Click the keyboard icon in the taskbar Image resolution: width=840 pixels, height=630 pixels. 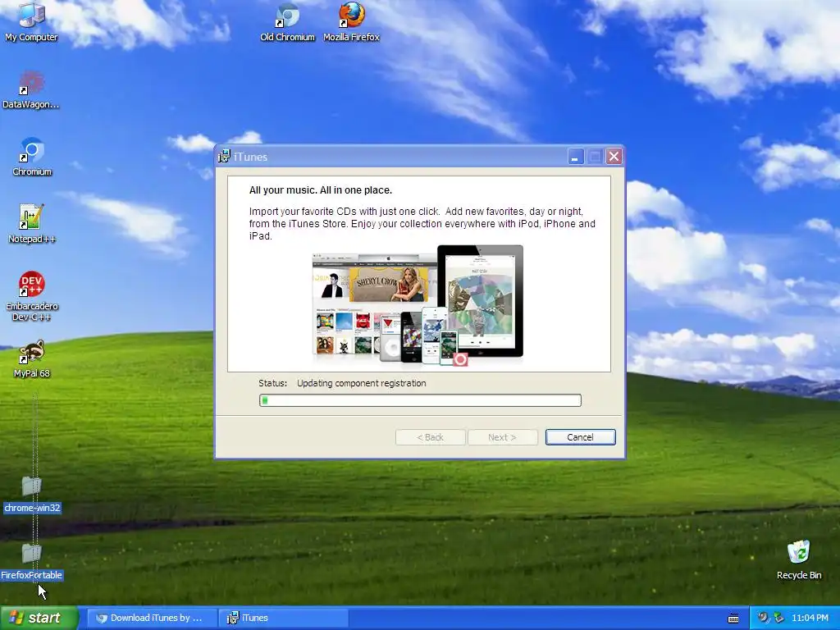733,619
